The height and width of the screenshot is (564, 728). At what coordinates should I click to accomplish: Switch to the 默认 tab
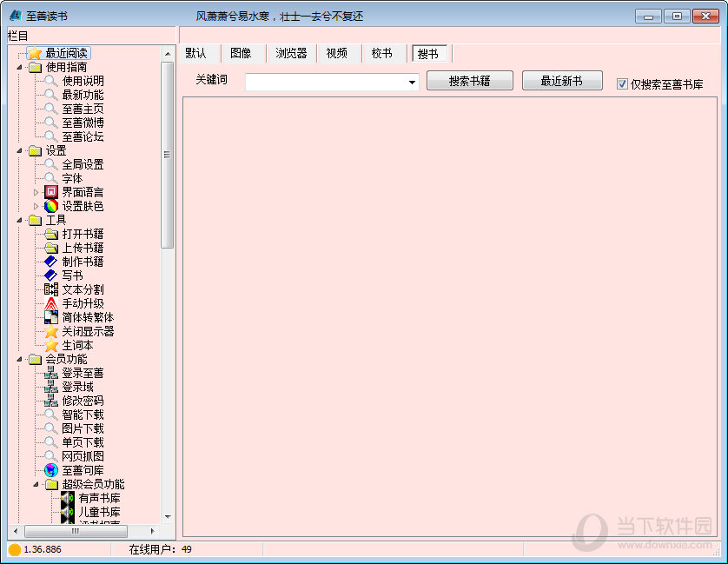tap(195, 53)
